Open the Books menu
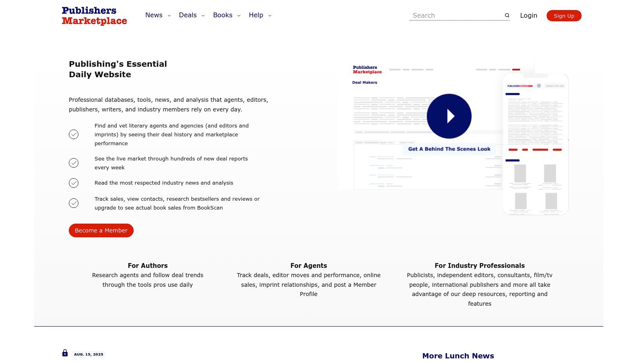Image resolution: width=644 pixels, height=362 pixels. pos(223,15)
